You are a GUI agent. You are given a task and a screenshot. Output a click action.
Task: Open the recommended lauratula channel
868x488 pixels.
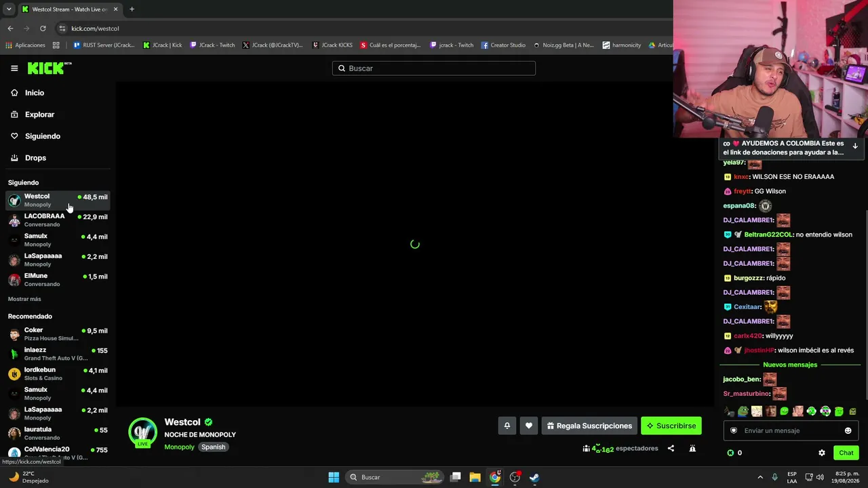(x=58, y=433)
